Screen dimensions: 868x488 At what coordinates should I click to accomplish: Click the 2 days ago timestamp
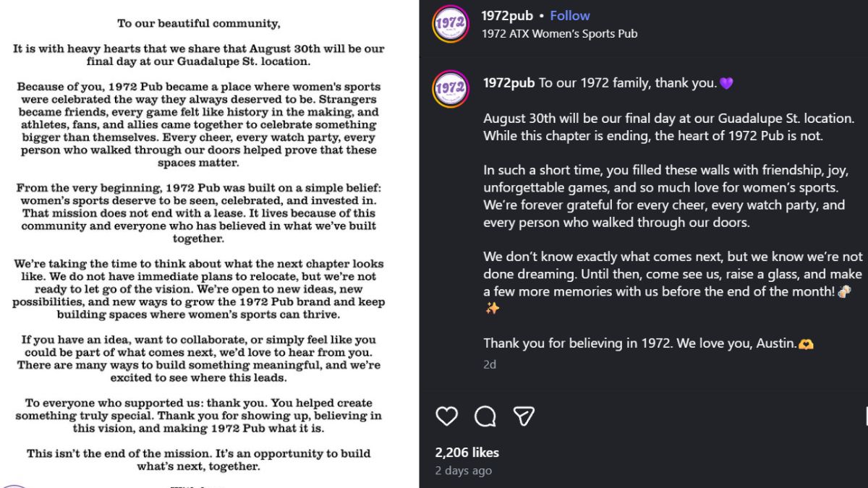[463, 471]
